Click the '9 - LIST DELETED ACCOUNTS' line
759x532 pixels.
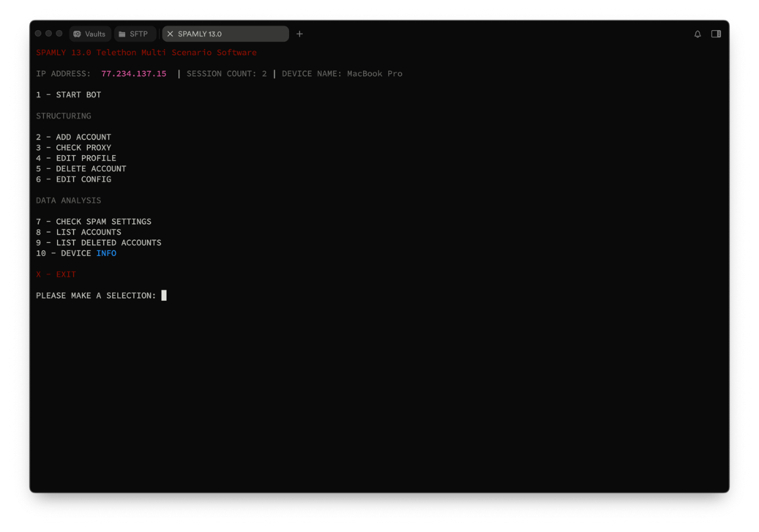(99, 243)
